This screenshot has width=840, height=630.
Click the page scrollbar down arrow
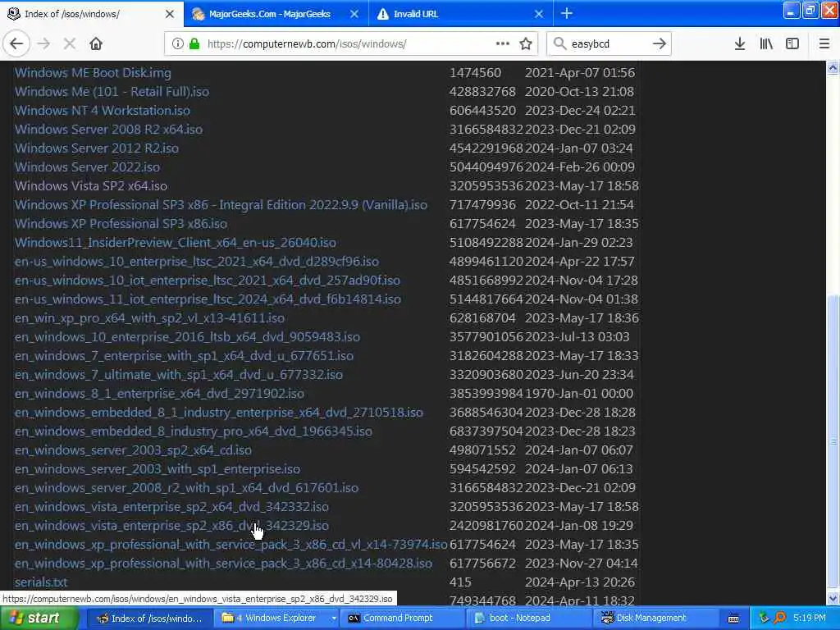[x=833, y=598]
